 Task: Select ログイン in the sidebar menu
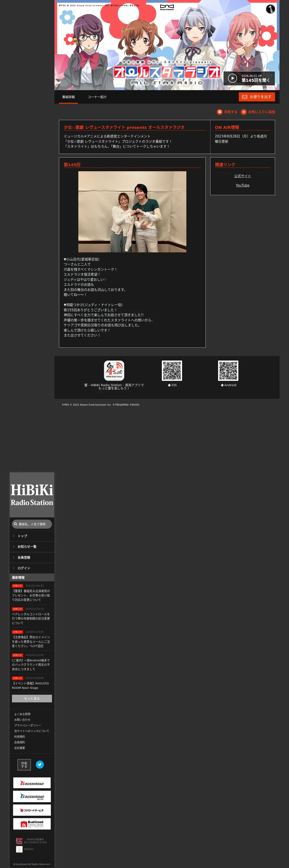(32, 568)
